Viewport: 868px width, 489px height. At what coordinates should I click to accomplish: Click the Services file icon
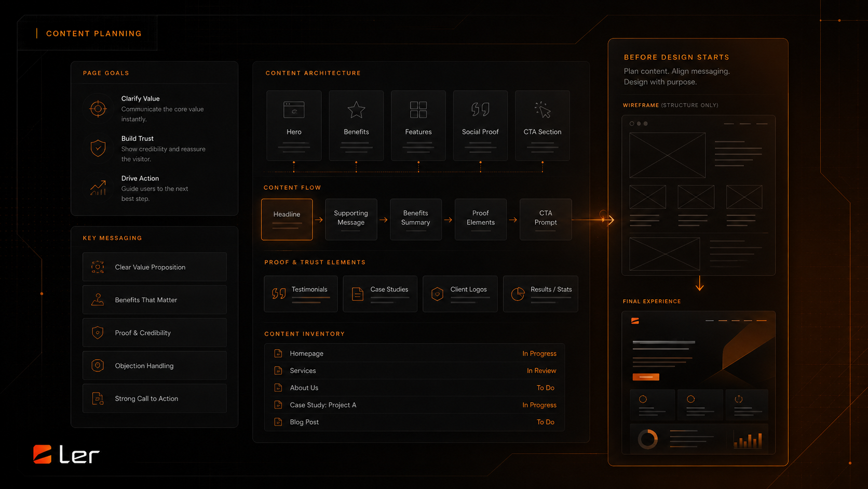tap(278, 371)
